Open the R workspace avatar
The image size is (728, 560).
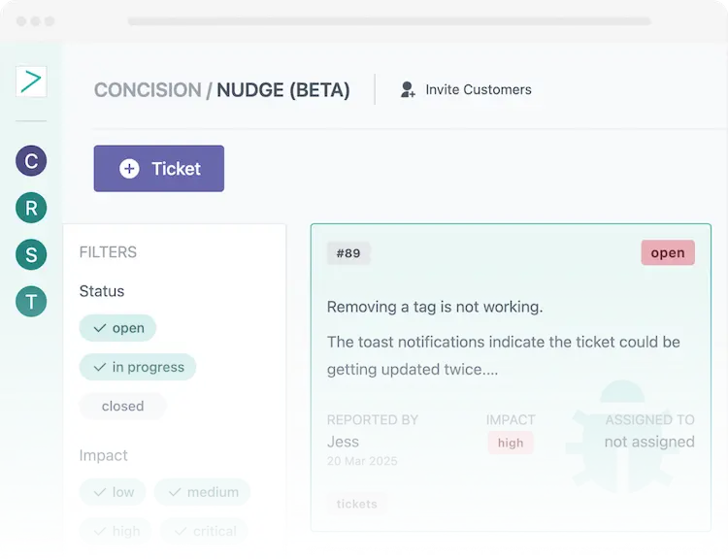click(x=31, y=208)
